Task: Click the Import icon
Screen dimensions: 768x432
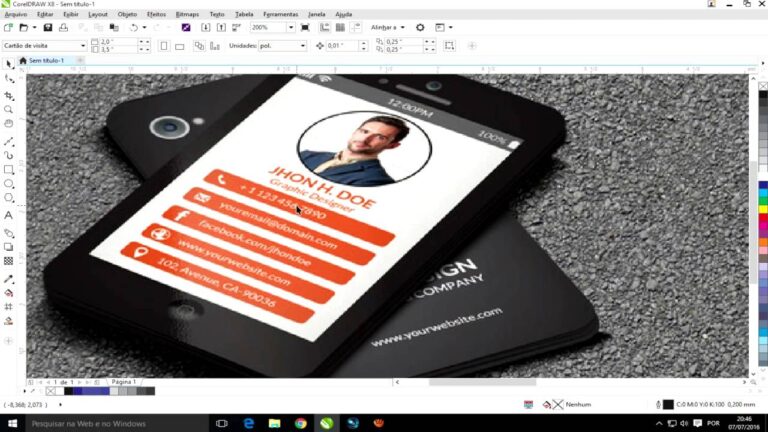Action: tap(206, 27)
